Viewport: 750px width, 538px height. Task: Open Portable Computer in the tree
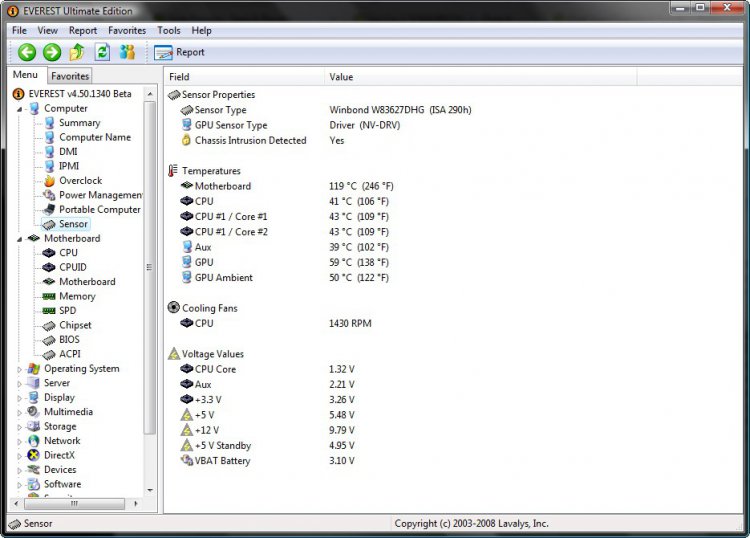point(99,210)
